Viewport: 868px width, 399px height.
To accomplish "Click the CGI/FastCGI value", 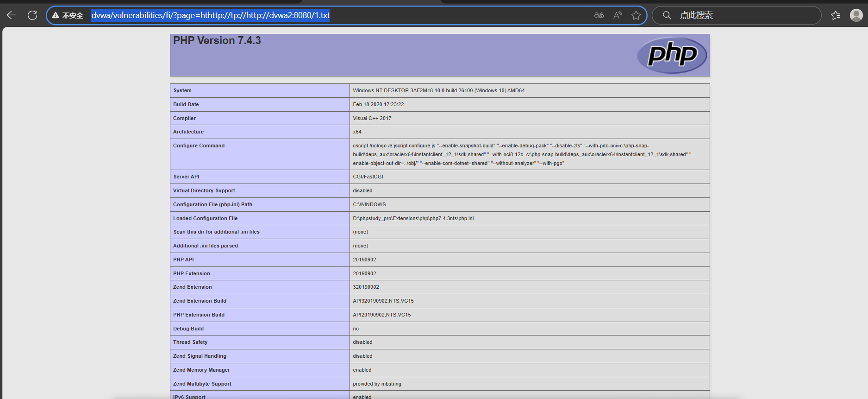I will point(368,177).
